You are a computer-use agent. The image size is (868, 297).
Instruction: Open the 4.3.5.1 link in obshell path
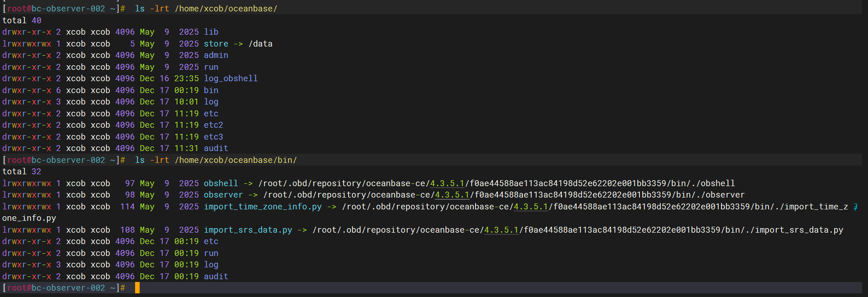pos(447,183)
